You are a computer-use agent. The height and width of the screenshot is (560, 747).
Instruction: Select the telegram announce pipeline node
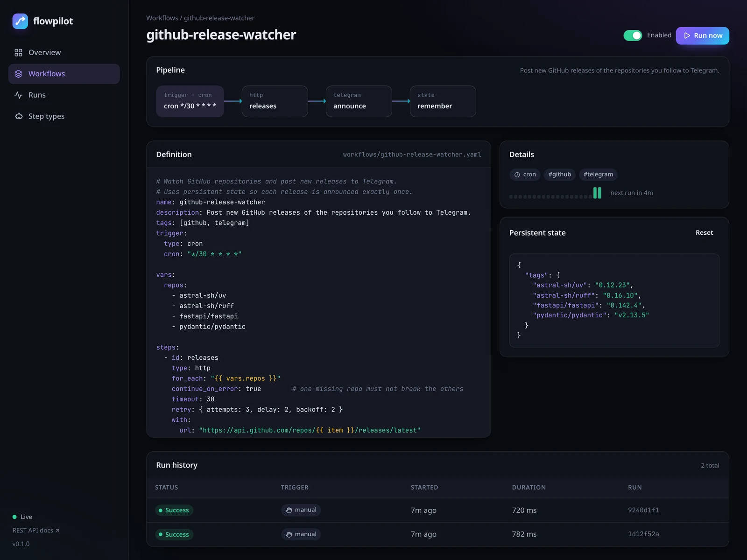(x=359, y=101)
